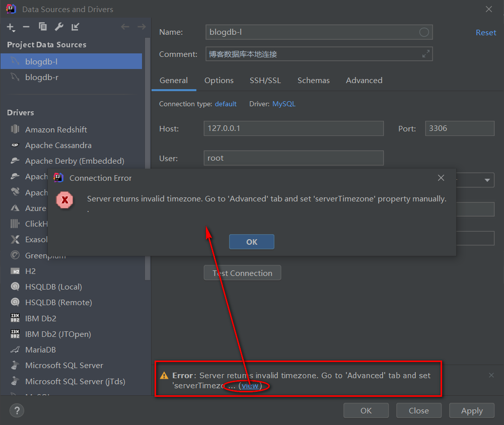Switch to the Options tab

click(219, 81)
